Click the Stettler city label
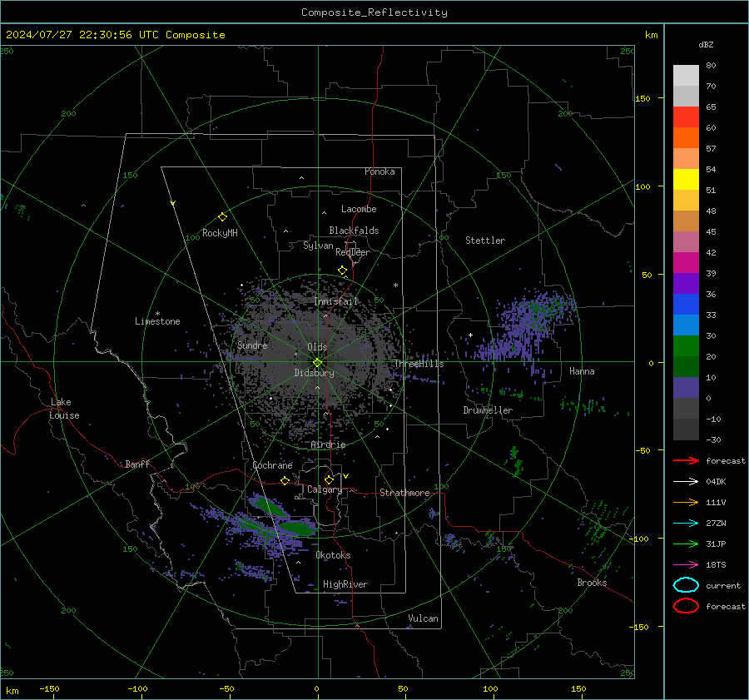This screenshot has height=700, width=749. 485,241
